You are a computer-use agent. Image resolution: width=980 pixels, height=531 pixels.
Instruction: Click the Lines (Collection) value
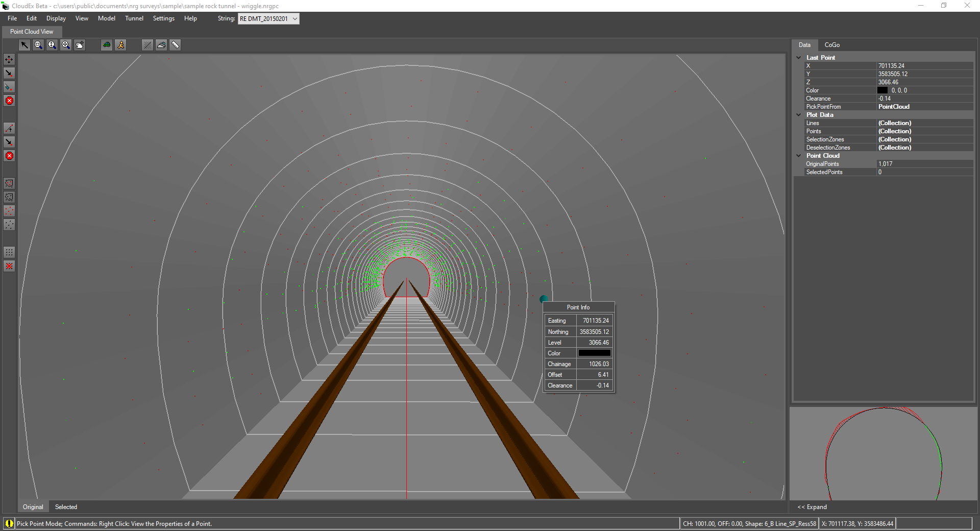point(925,123)
